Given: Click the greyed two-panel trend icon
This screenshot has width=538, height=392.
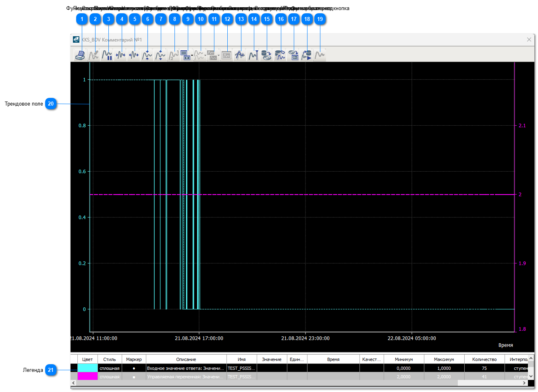Looking at the screenshot, I should (x=212, y=55).
